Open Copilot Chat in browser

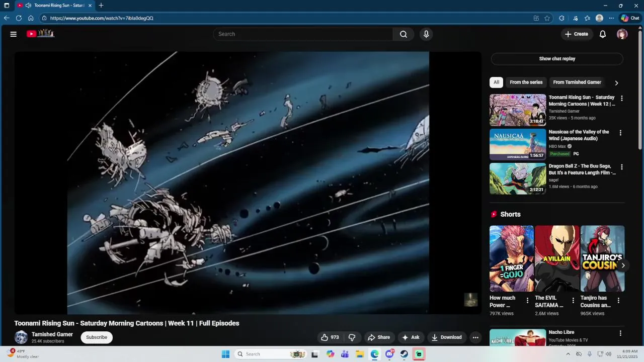point(630,18)
